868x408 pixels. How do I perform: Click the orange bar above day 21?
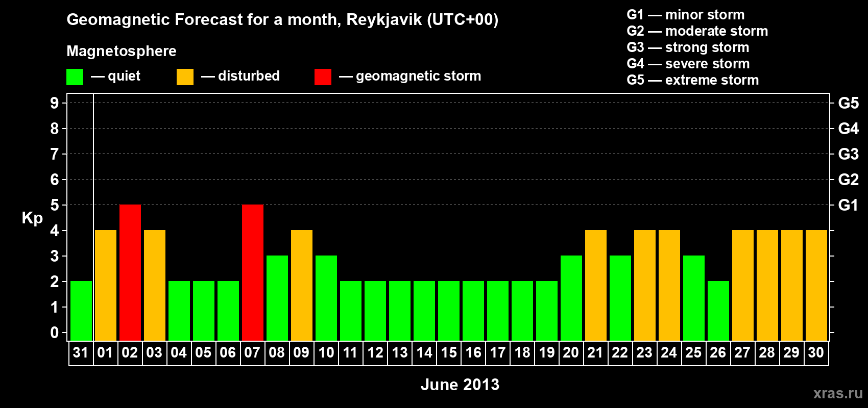[x=596, y=286]
